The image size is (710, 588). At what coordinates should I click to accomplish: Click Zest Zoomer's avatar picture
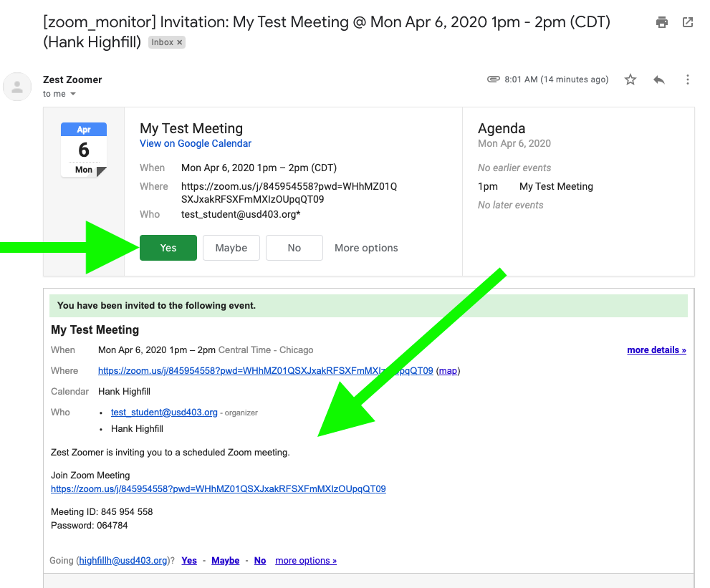(17, 87)
